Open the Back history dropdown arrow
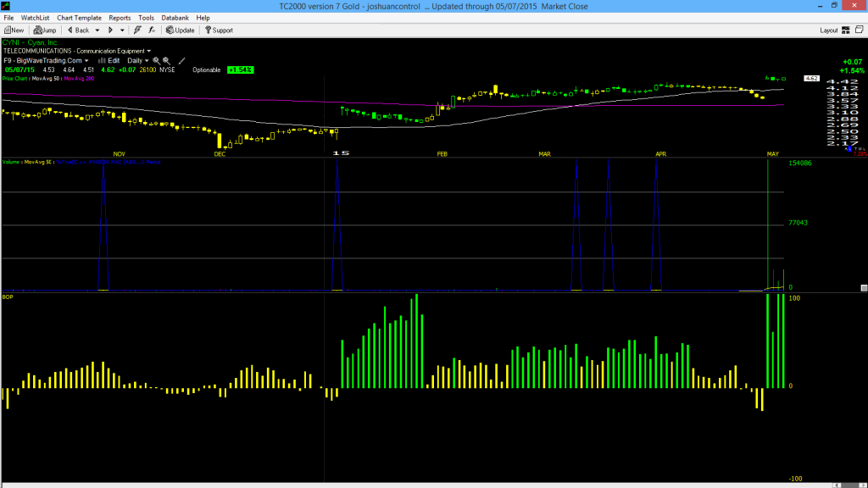The height and width of the screenshot is (488, 868). click(97, 30)
